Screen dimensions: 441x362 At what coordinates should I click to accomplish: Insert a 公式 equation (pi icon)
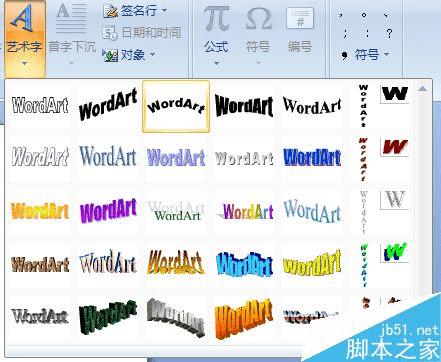(217, 18)
